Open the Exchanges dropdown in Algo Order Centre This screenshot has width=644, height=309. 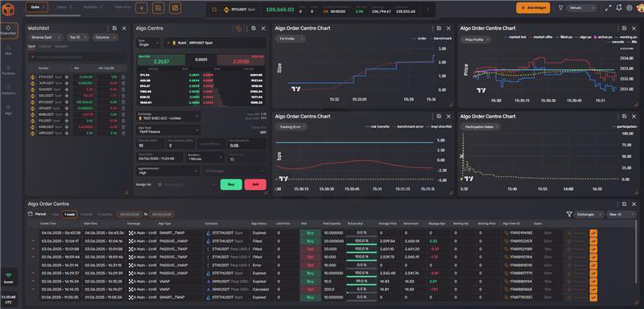(588, 214)
